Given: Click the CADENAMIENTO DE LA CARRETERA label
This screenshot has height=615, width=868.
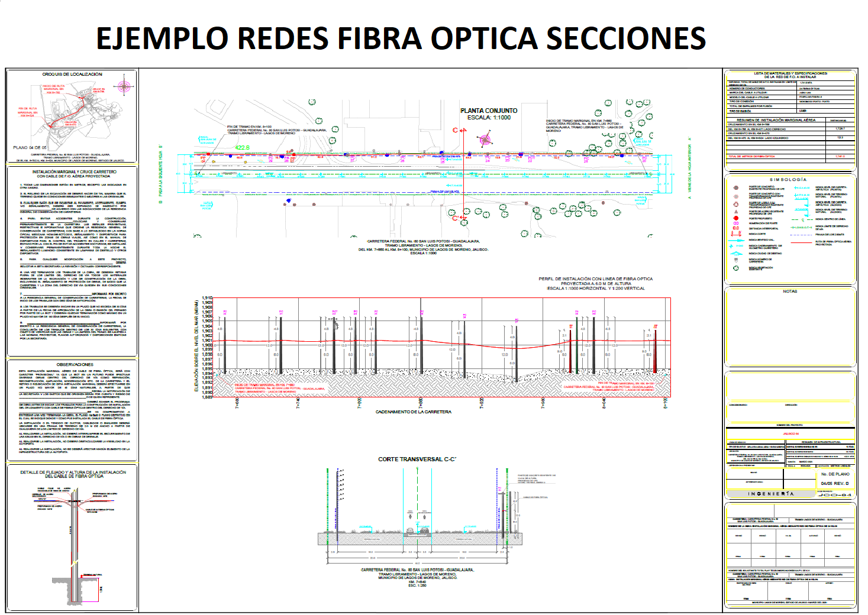Looking at the screenshot, I should point(413,412).
